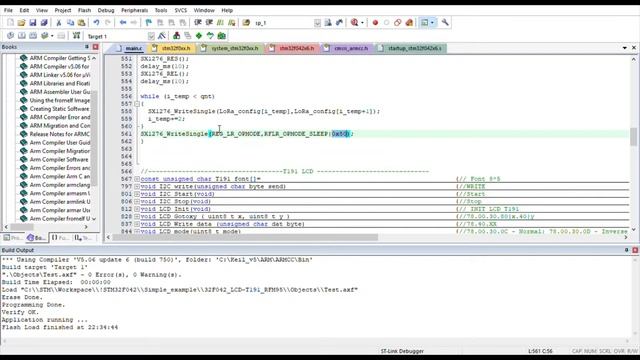Translate the current file icon
This screenshot has width=640, height=360.
11,36
